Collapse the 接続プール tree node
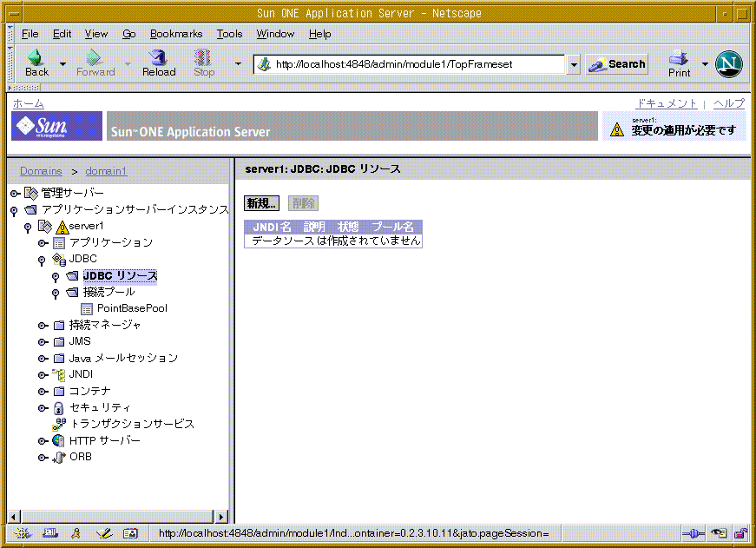This screenshot has width=756, height=548. click(56, 294)
